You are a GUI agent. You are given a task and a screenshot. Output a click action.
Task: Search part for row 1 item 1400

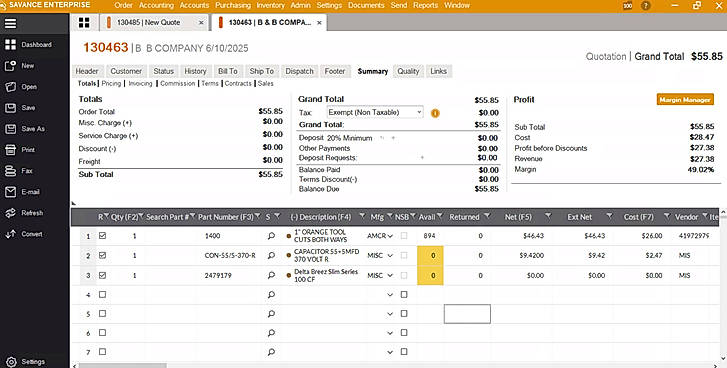(271, 236)
